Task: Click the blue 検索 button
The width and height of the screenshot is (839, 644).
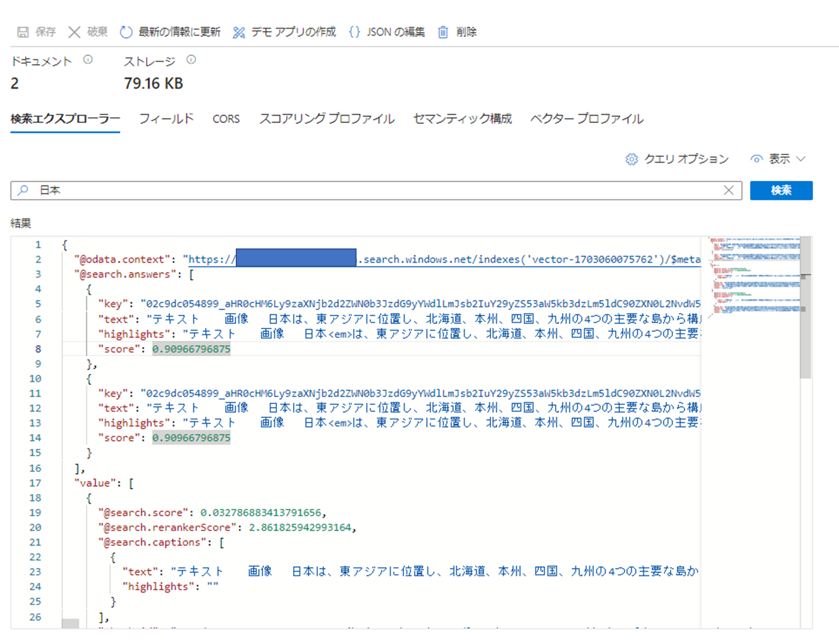Action: 781,190
